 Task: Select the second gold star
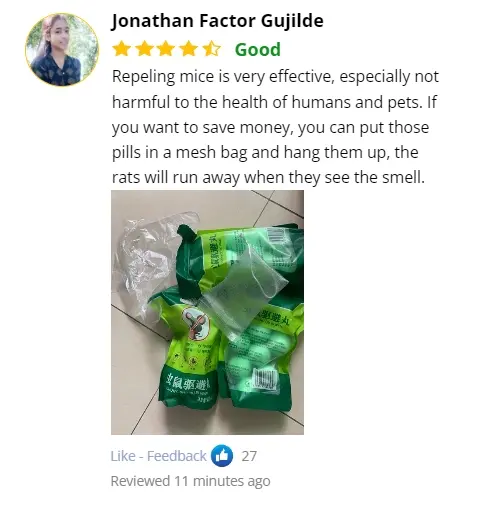144,49
